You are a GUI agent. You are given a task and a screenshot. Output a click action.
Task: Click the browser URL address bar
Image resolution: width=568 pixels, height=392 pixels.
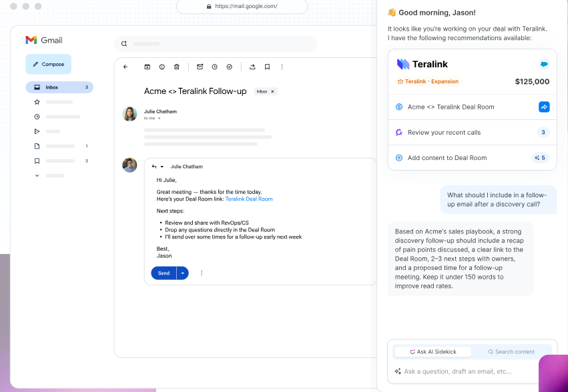pos(242,6)
